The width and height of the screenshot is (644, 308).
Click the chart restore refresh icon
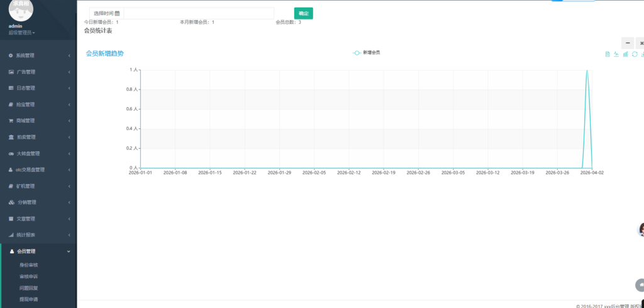(635, 54)
